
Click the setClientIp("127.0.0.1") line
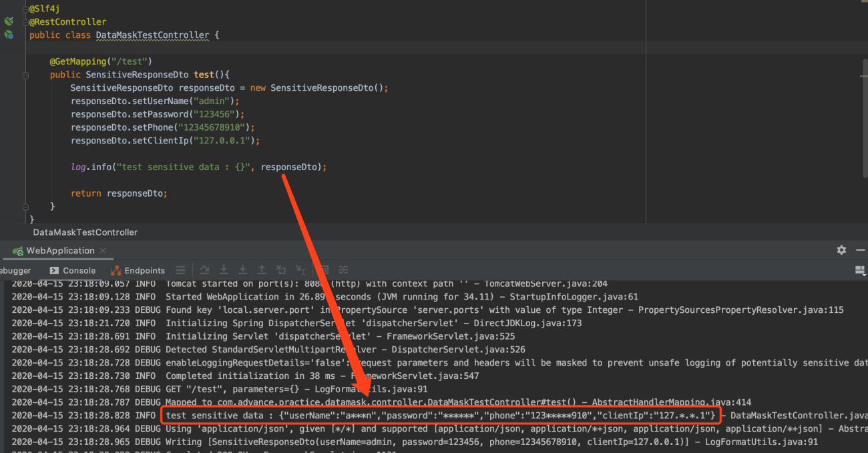(x=165, y=141)
